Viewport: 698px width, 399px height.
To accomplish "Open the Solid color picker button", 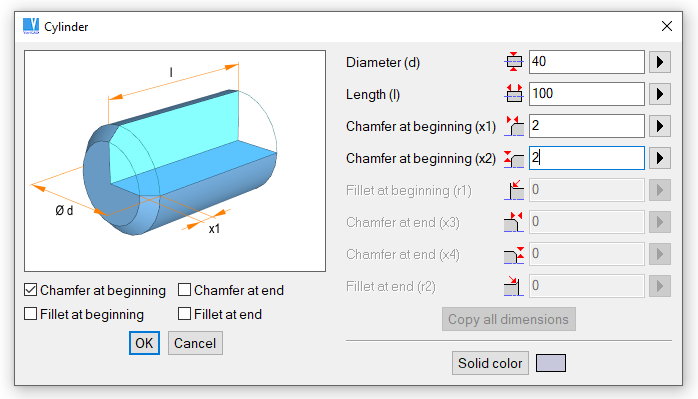I will pos(490,363).
